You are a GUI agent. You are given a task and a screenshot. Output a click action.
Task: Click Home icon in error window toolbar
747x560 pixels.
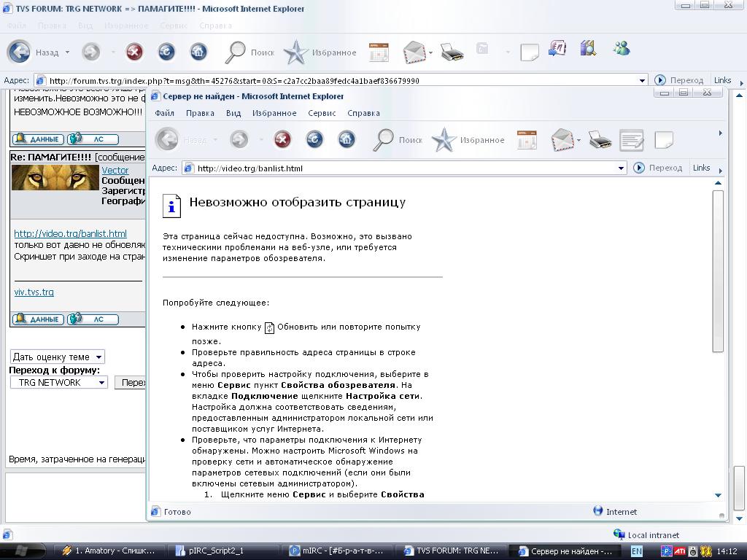point(347,139)
